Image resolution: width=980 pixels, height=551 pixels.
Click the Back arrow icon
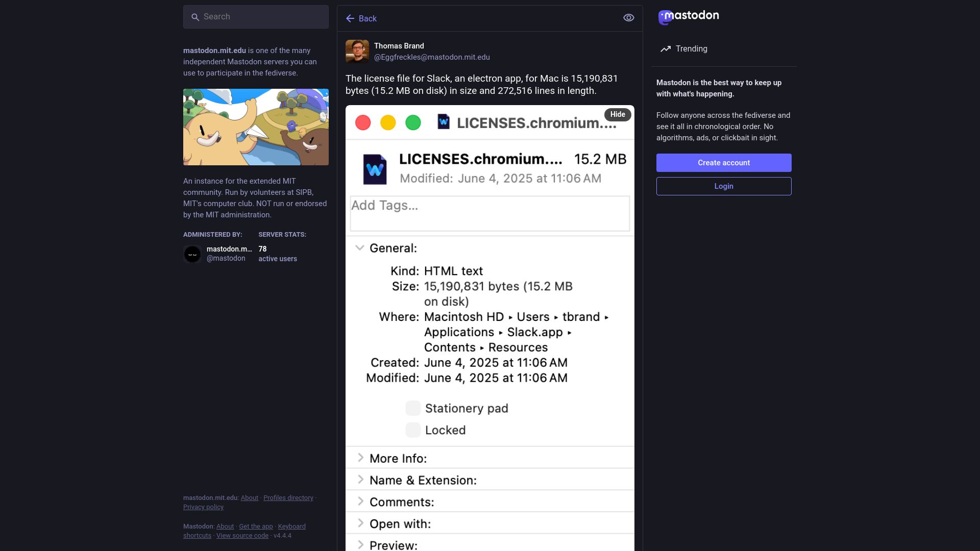click(x=350, y=19)
